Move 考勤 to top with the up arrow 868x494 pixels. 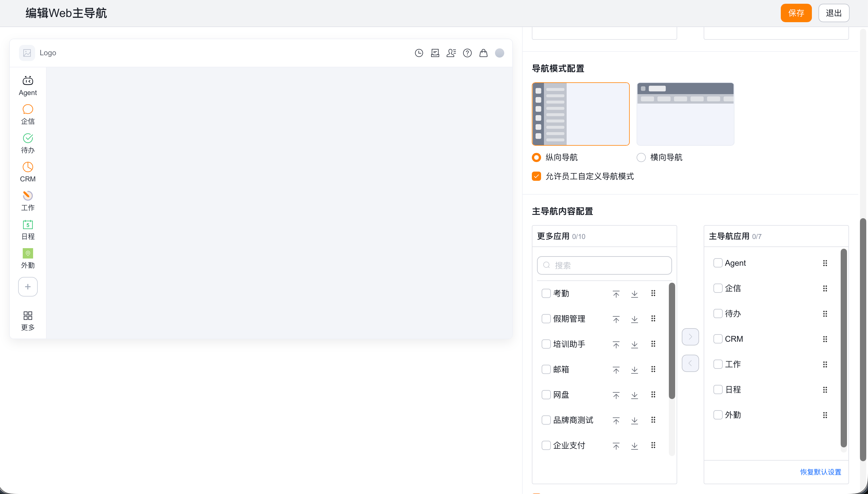coord(616,293)
